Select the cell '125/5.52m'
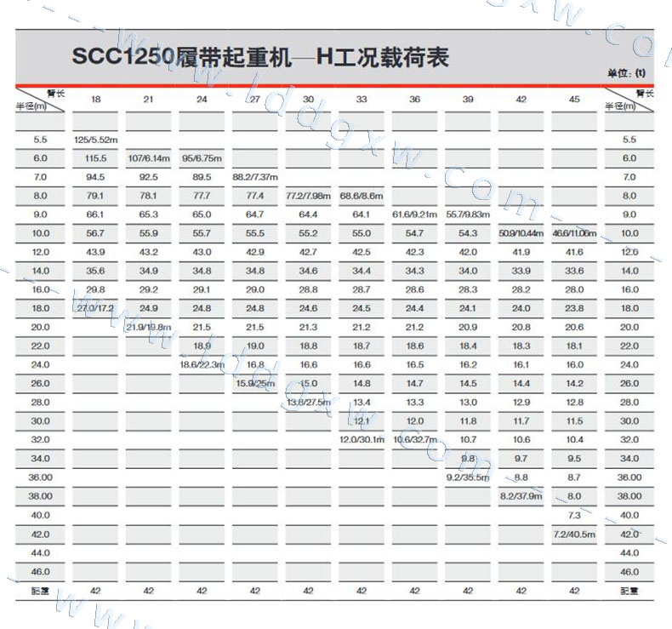Image resolution: width=672 pixels, height=629 pixels. pyautogui.click(x=95, y=140)
